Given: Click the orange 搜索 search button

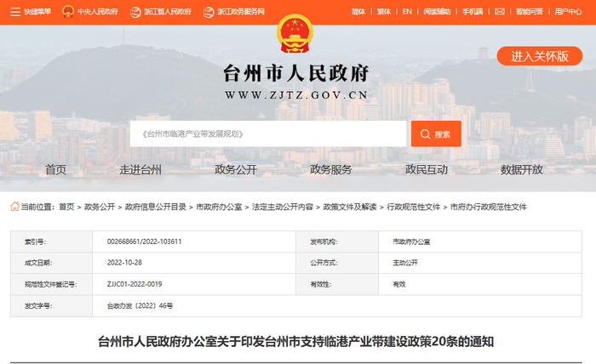Looking at the screenshot, I should tap(436, 134).
